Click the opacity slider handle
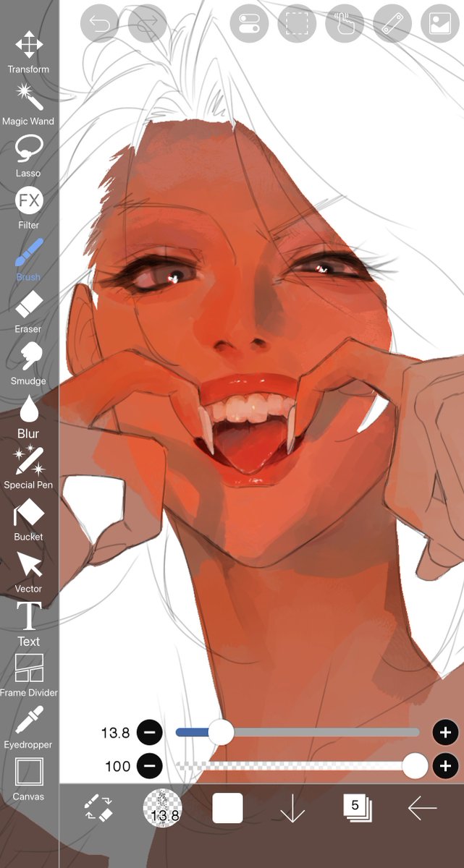This screenshot has height=868, width=464. tap(415, 765)
